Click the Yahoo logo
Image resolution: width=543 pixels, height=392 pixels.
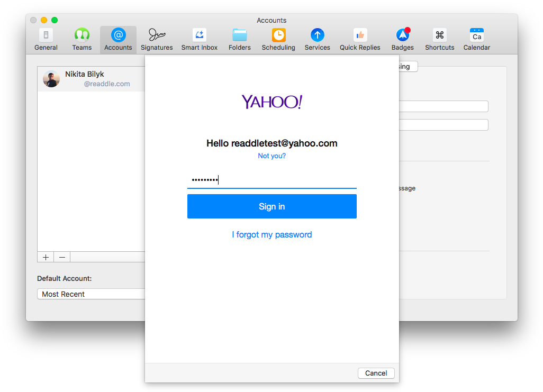(272, 102)
